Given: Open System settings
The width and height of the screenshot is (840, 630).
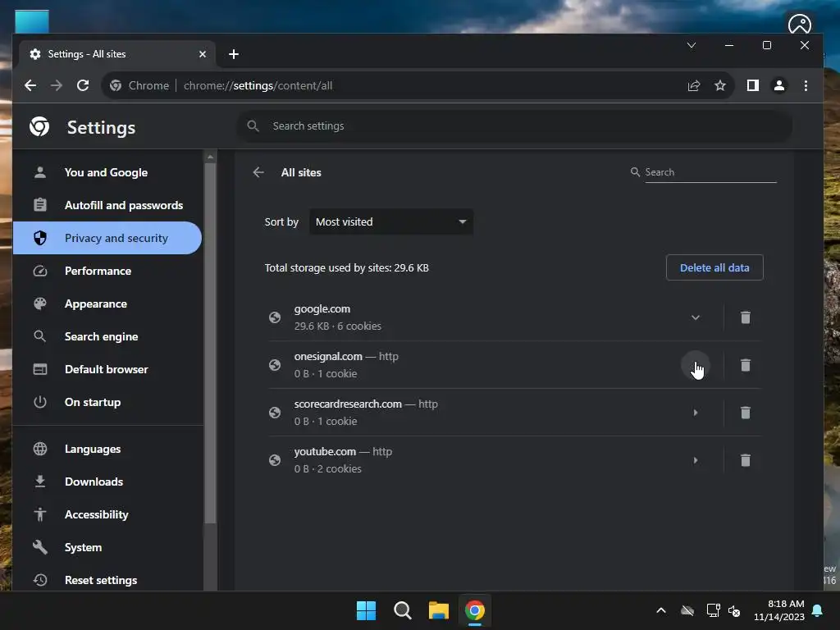Looking at the screenshot, I should (x=83, y=547).
